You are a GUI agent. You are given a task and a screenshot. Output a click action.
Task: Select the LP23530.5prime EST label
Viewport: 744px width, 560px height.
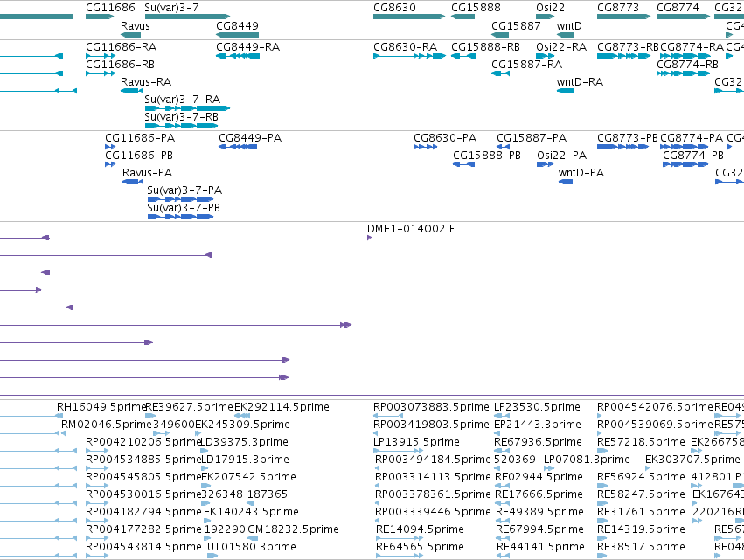point(537,407)
